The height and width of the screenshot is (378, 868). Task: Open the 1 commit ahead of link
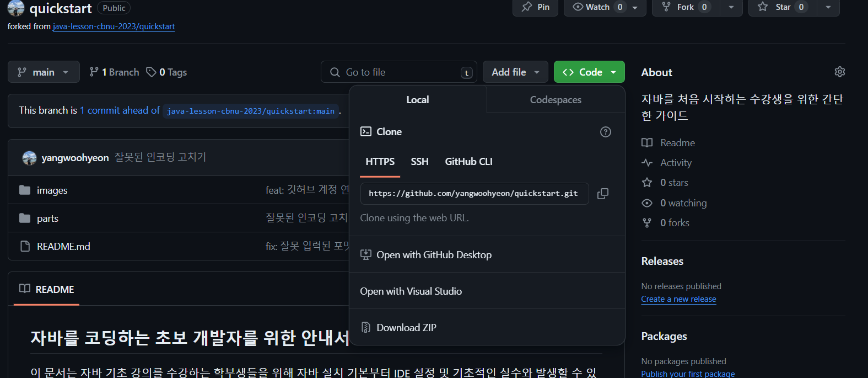click(x=120, y=110)
